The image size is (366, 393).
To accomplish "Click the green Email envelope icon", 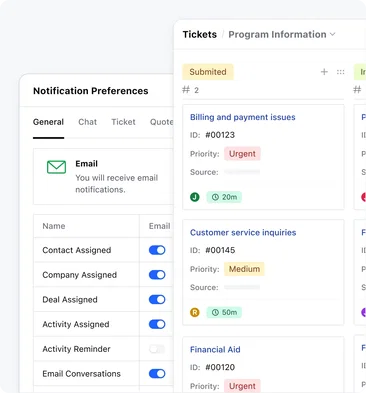I will click(56, 167).
